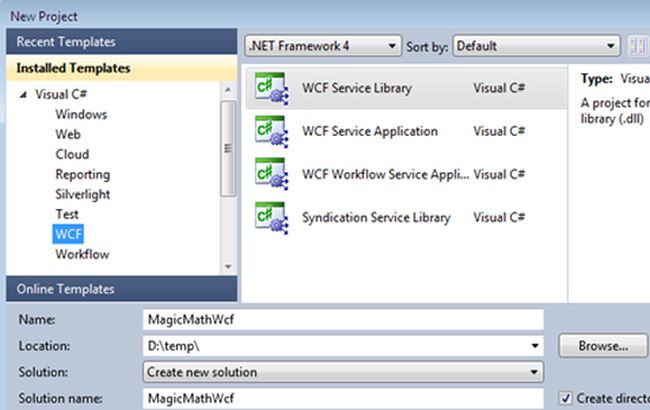Toggle the Create directory checkbox

[565, 398]
